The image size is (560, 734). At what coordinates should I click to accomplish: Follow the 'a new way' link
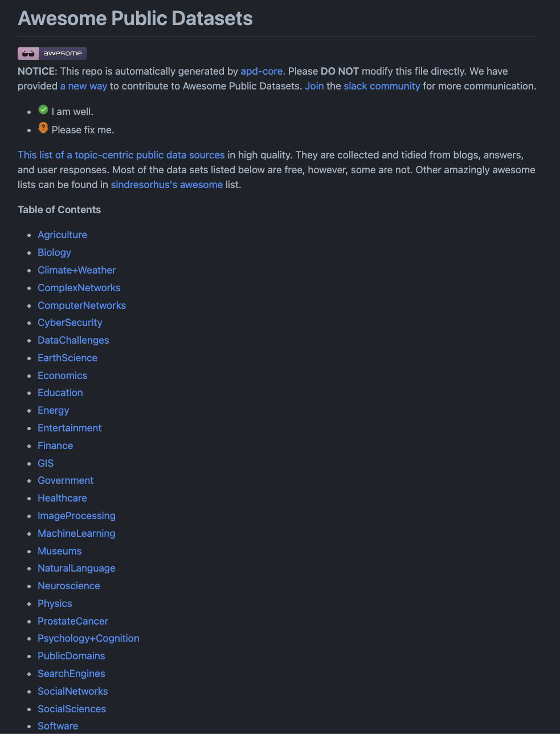[84, 86]
